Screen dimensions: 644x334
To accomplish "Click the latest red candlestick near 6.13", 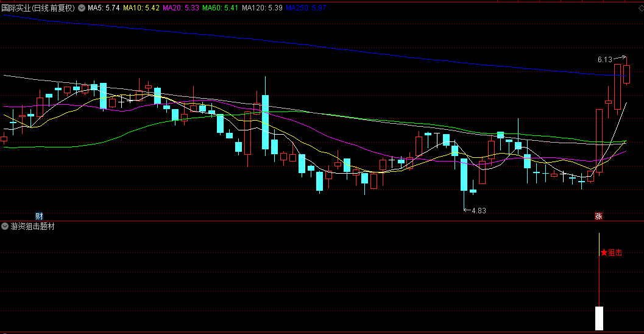I will coord(626,74).
